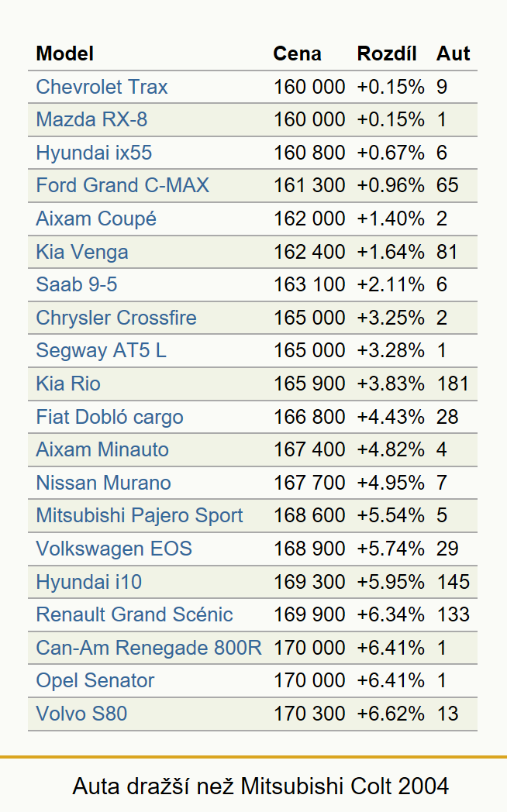The width and height of the screenshot is (507, 812).
Task: Open the Kia Rio link
Action: 68,384
